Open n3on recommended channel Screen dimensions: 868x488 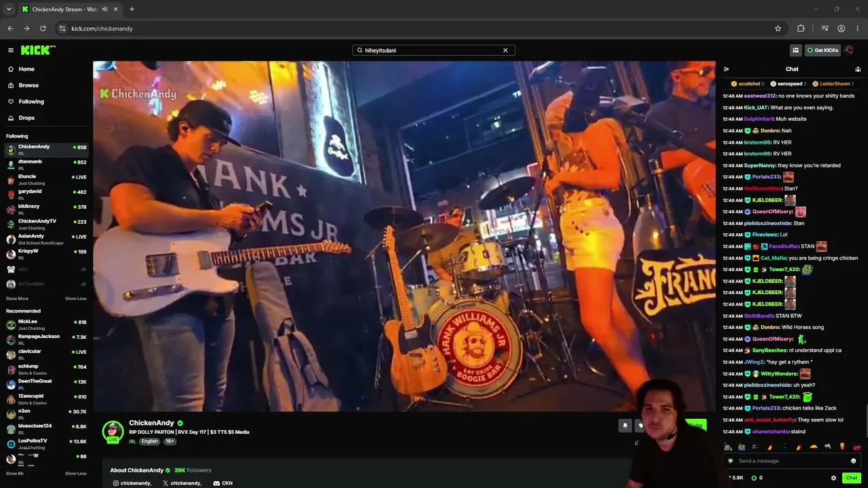click(46, 413)
